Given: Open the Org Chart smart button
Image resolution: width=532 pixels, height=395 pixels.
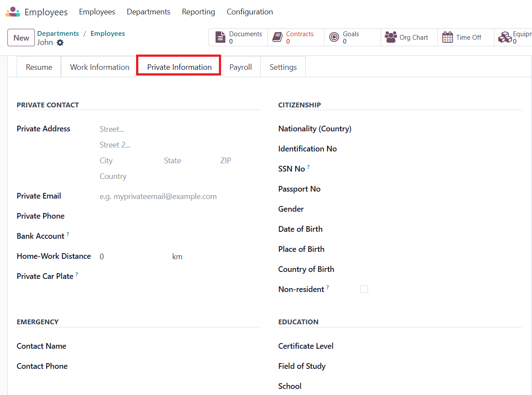Looking at the screenshot, I should tap(409, 38).
